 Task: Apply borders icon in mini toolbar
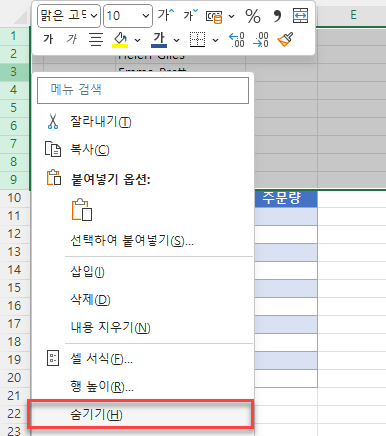click(197, 40)
